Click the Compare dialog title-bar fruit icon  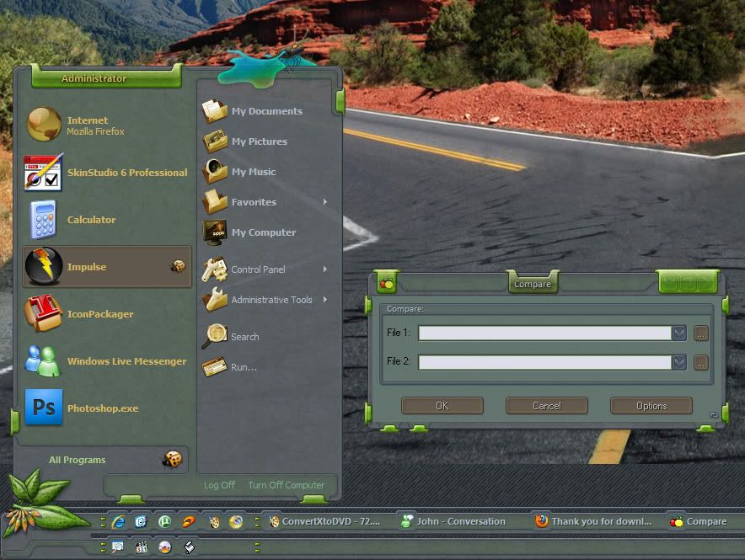click(x=387, y=283)
